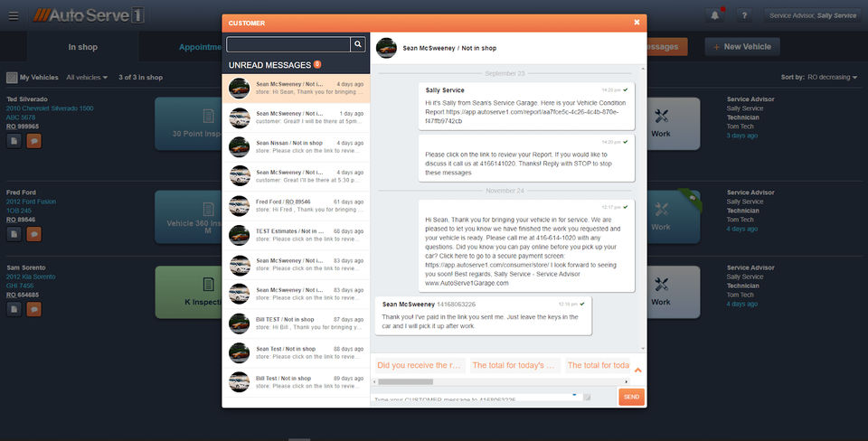Viewport: 868px width, 441px height.
Task: Open the Sean Nissan / Not in shop conversation
Action: pyautogui.click(x=297, y=146)
